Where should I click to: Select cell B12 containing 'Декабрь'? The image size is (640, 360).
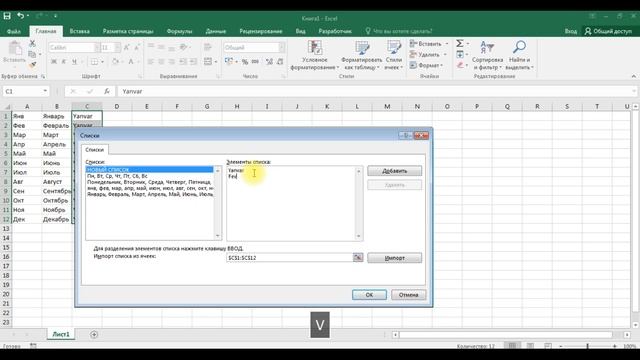tap(56, 219)
